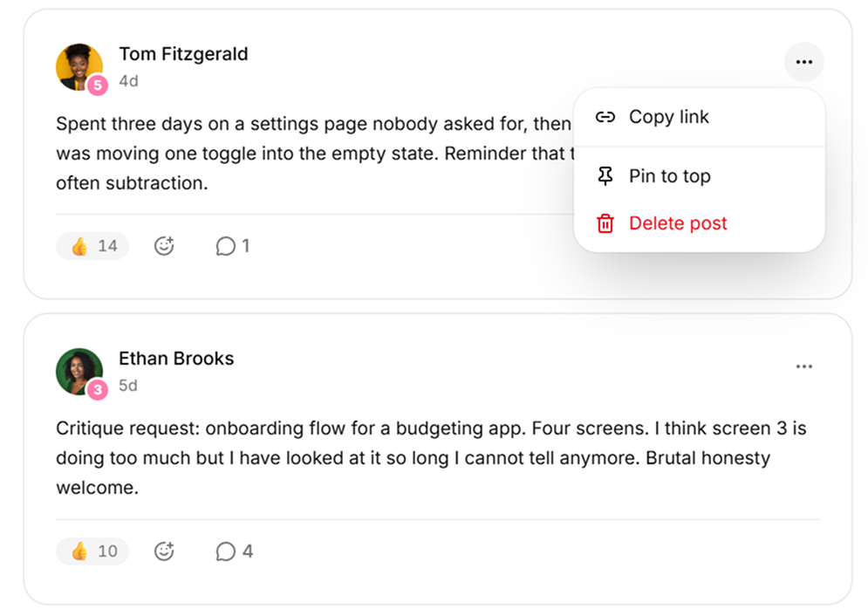Viewport: 868px width, 616px height.
Task: Click the chain link icon
Action: click(x=605, y=117)
